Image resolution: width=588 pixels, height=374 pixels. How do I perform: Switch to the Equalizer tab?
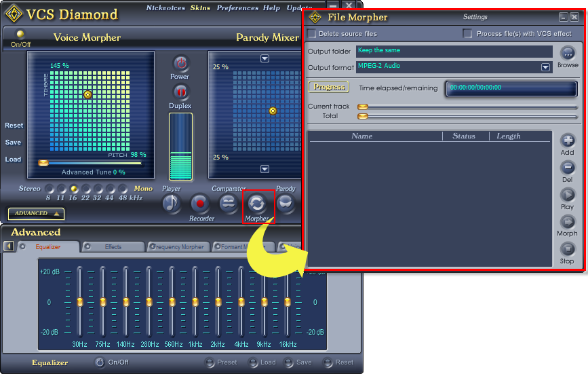tap(48, 247)
